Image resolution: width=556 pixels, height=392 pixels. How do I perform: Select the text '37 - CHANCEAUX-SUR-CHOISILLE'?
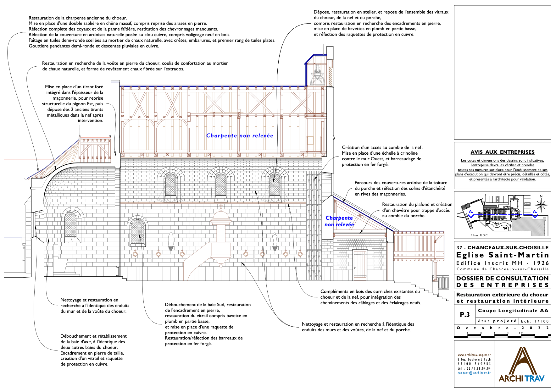click(503, 248)
